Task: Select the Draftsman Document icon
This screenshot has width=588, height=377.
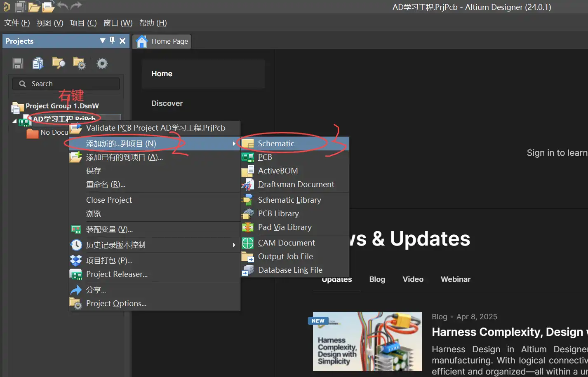Action: point(247,185)
